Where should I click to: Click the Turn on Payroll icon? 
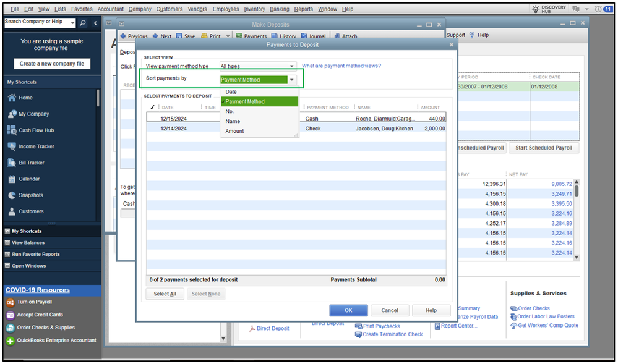click(x=11, y=303)
